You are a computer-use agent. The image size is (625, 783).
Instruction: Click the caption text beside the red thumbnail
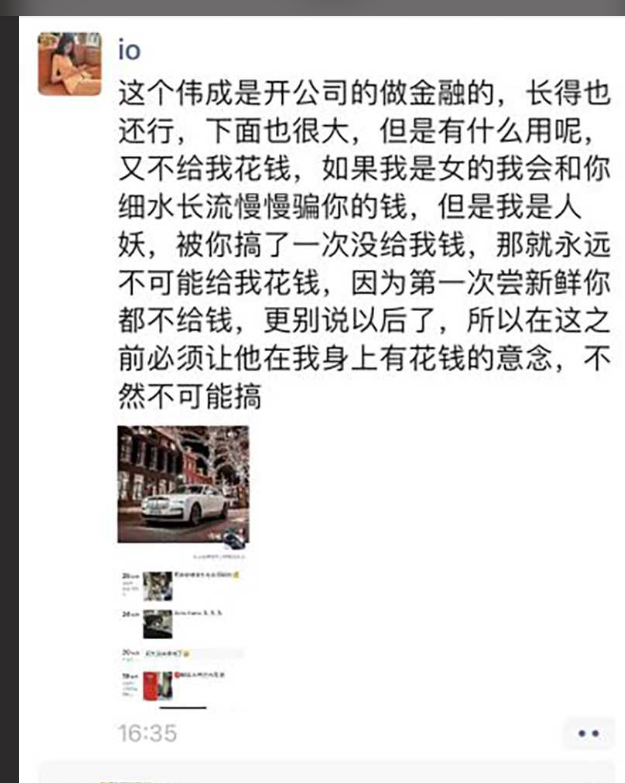[200, 675]
